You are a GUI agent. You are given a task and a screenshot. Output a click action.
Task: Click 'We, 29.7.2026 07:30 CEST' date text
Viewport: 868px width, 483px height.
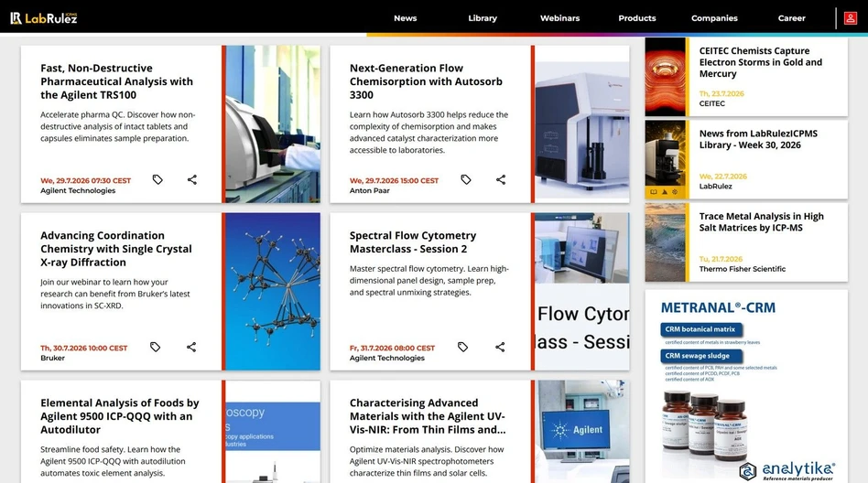point(86,180)
